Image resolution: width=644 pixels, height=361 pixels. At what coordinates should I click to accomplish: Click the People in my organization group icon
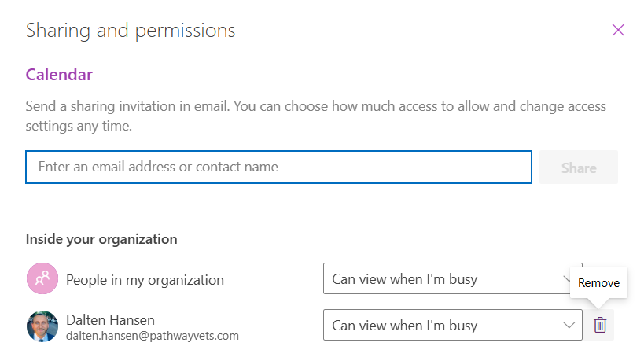[42, 278]
